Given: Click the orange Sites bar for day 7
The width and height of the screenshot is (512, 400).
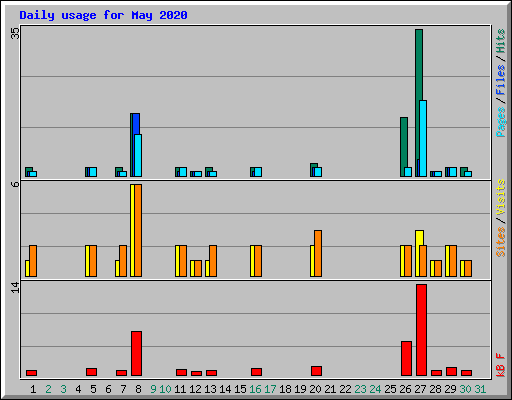Looking at the screenshot, I should point(123,261).
